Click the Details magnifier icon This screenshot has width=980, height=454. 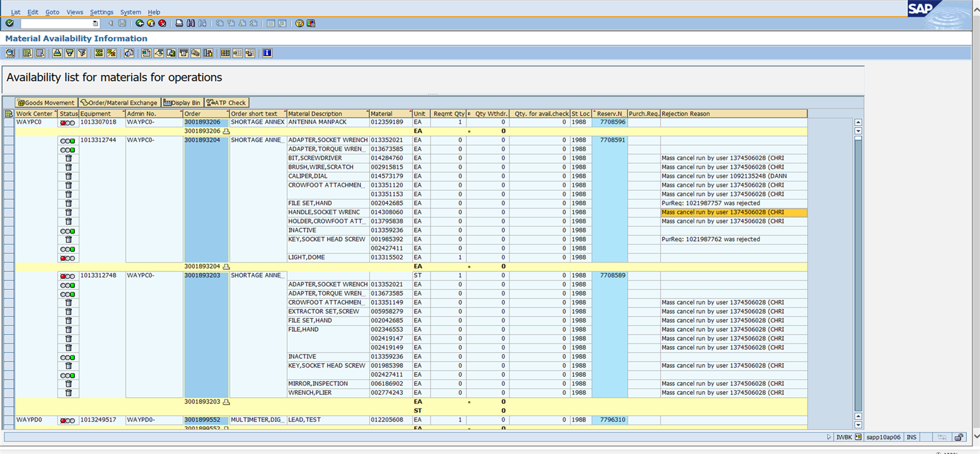click(x=10, y=53)
